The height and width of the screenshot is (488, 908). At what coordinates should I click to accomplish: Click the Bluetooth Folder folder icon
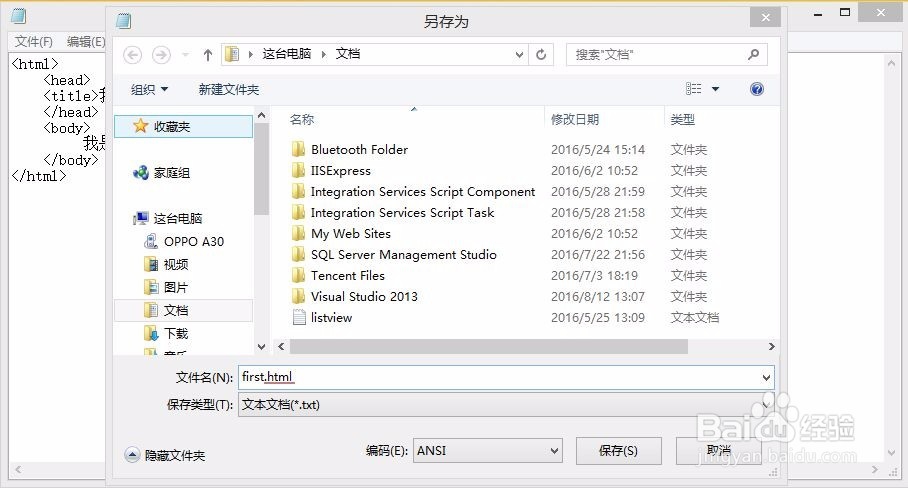click(x=298, y=149)
